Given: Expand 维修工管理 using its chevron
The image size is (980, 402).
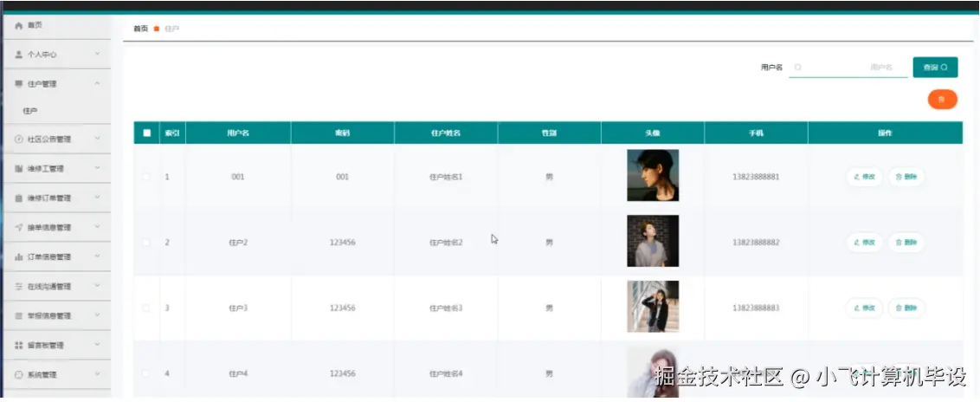Looking at the screenshot, I should pos(97,168).
